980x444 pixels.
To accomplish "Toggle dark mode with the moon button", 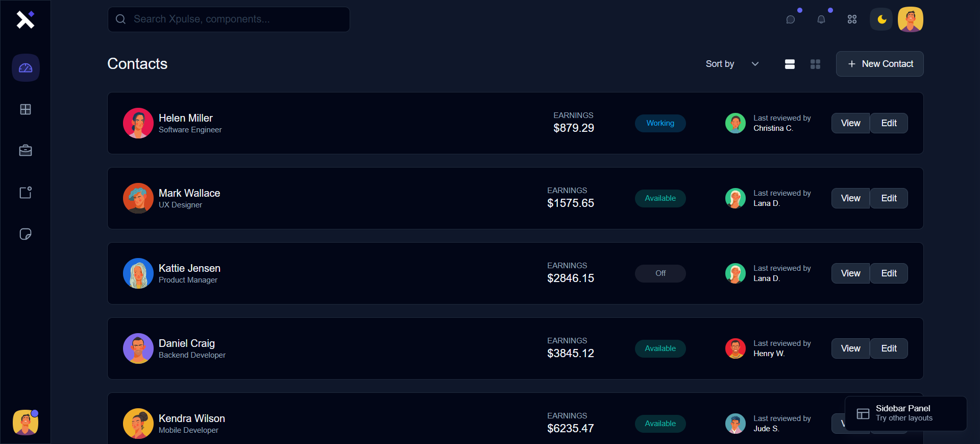I will point(881,19).
